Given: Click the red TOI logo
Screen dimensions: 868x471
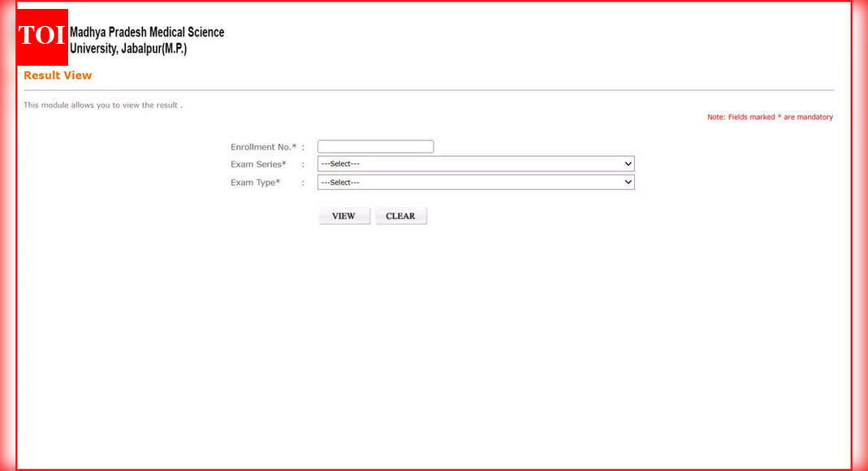Looking at the screenshot, I should coord(42,37).
